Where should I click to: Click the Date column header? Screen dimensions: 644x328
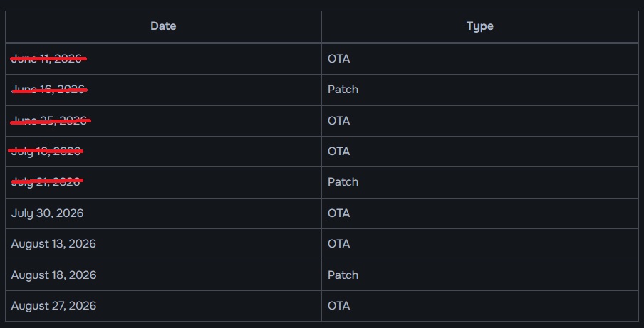pyautogui.click(x=163, y=26)
